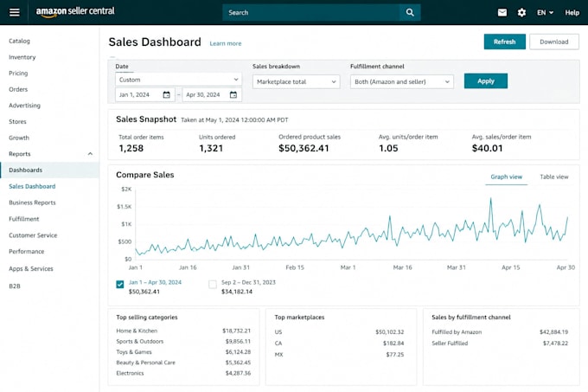Click the Toys & Games category row
The height and width of the screenshot is (392, 588).
(x=183, y=352)
